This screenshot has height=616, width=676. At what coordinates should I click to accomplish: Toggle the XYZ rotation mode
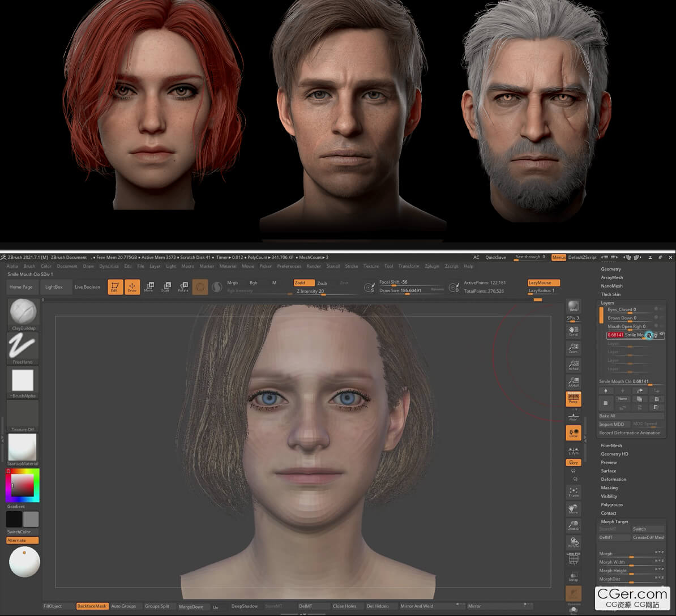click(574, 463)
